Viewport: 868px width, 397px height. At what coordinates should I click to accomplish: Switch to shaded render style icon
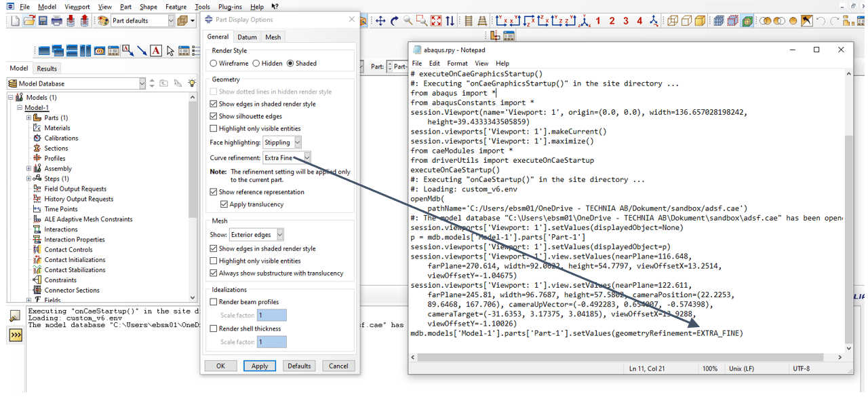[x=701, y=21]
